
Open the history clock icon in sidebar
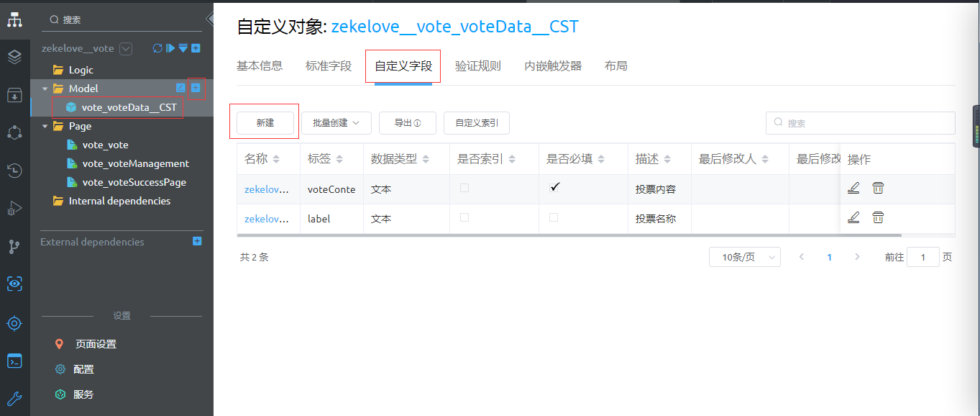[x=14, y=171]
